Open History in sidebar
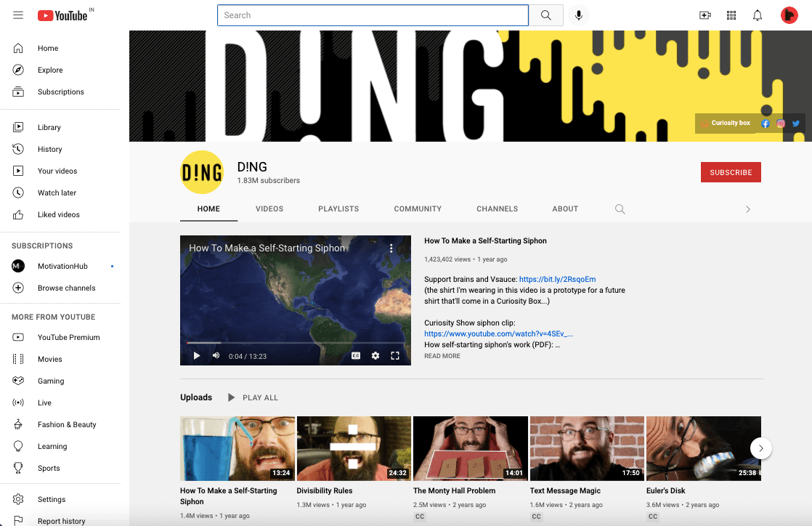Image resolution: width=812 pixels, height=526 pixels. (60, 149)
